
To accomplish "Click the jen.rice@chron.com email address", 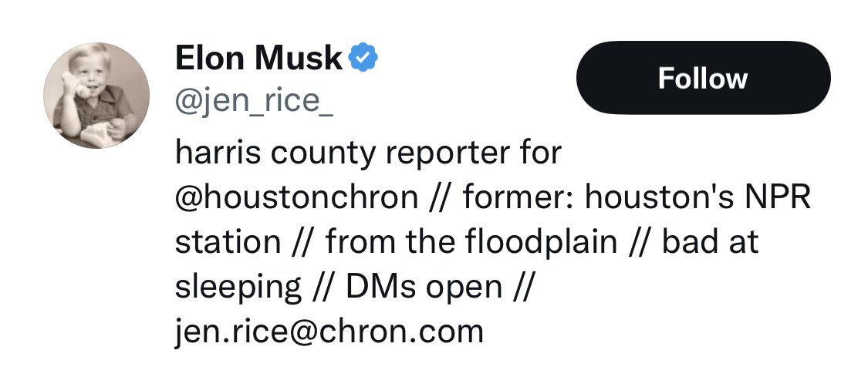I will [x=329, y=332].
